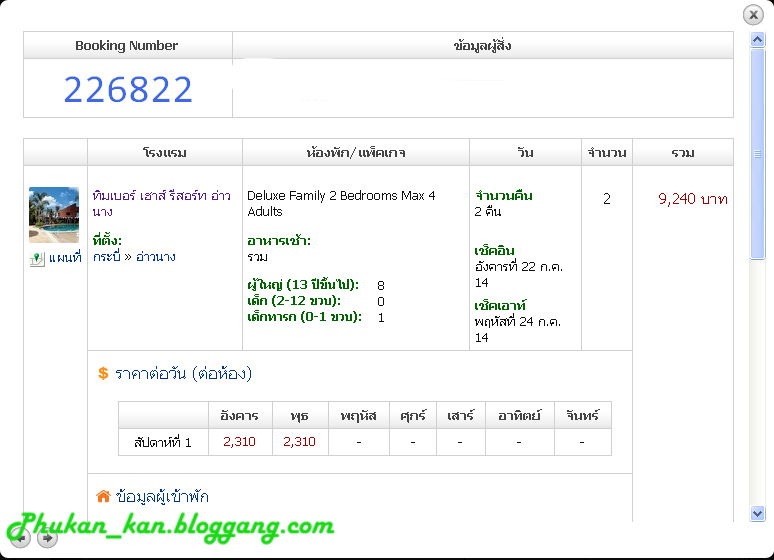
Task: Click the ห้องพัก/แพ็คเกจ column header
Action: coord(356,153)
